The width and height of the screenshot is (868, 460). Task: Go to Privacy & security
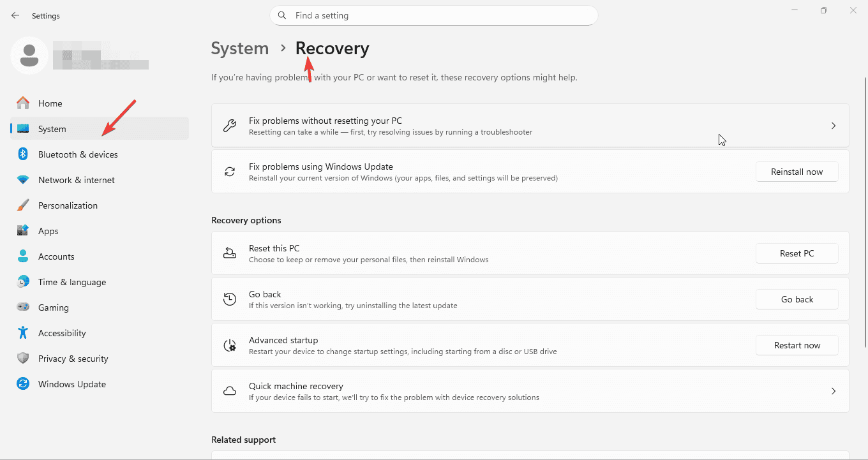[x=100, y=359]
